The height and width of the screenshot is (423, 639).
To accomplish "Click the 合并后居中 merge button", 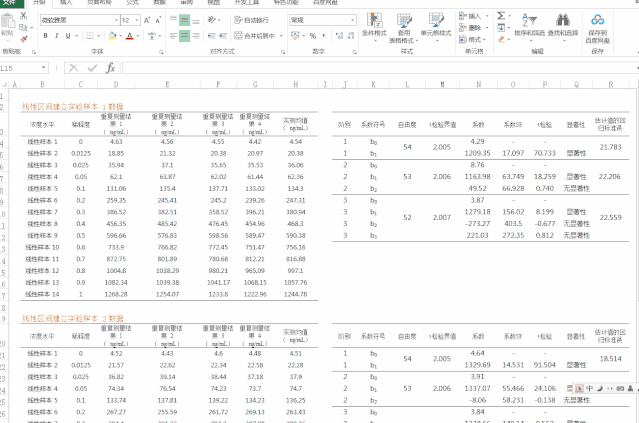I will (255, 36).
